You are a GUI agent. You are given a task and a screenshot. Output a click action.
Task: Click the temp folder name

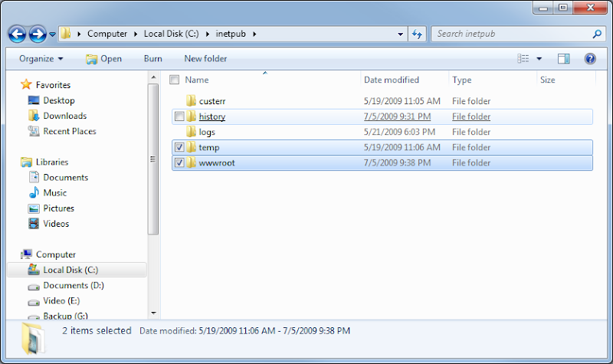pyautogui.click(x=208, y=148)
